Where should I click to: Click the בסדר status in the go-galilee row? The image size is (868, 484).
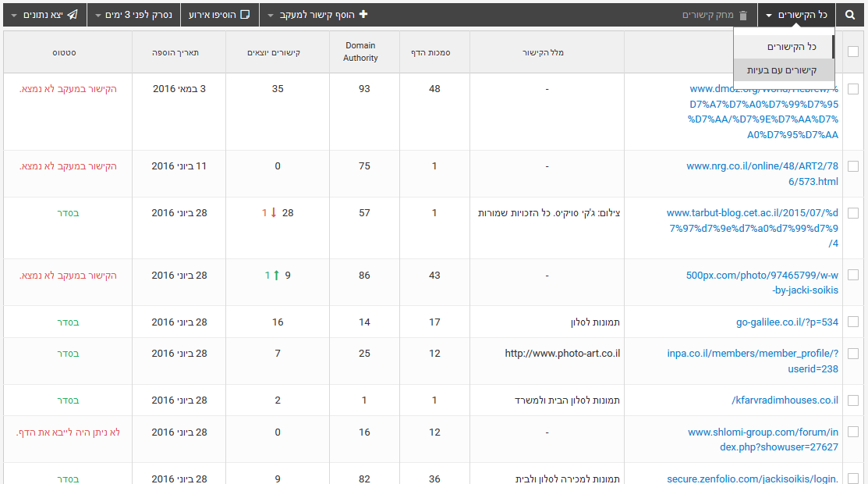click(68, 322)
